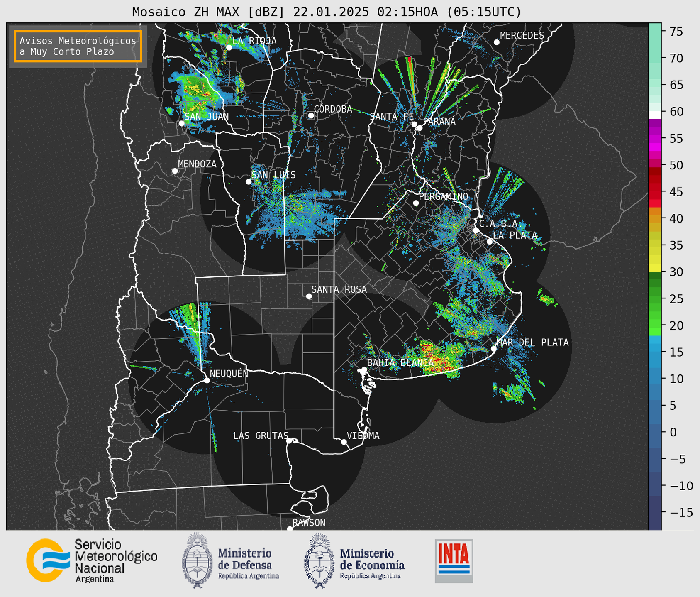
Task: Click the VIEDMA city dot
Action: point(344,442)
